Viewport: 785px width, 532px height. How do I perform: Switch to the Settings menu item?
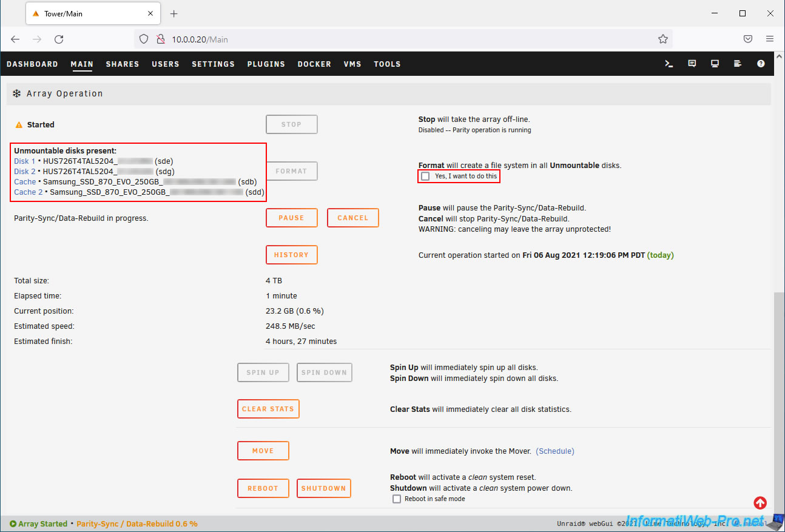(x=213, y=64)
